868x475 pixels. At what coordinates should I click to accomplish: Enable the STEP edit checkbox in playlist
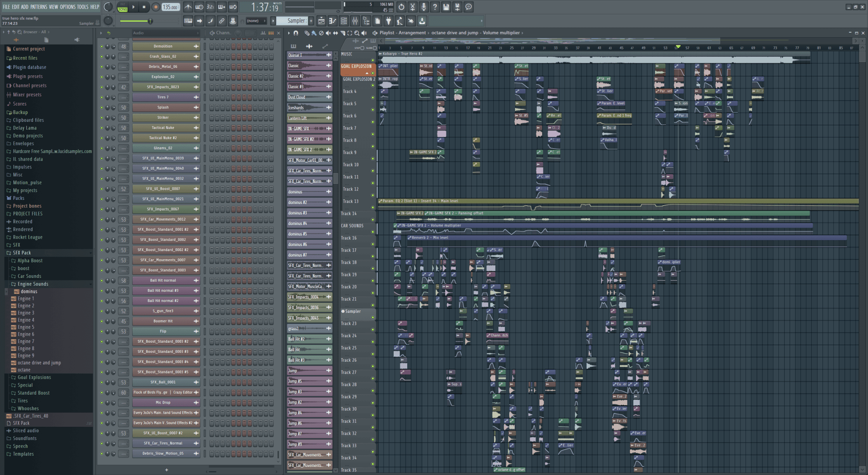point(362,48)
